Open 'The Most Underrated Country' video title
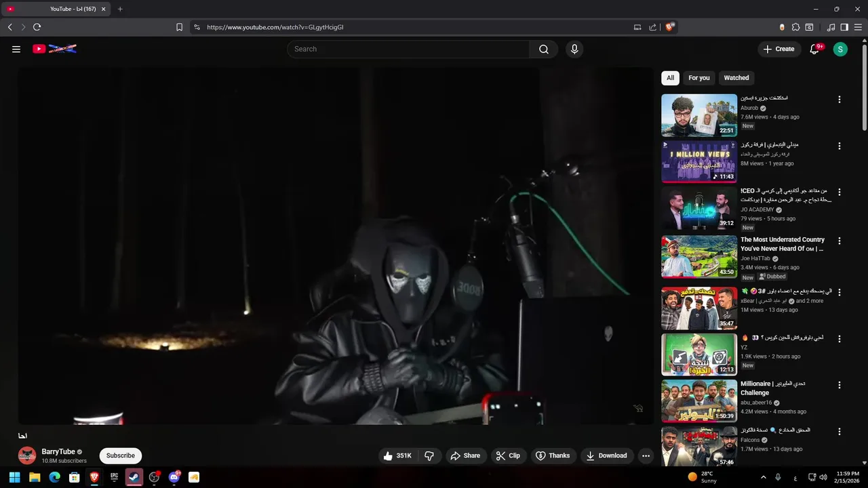 click(783, 244)
